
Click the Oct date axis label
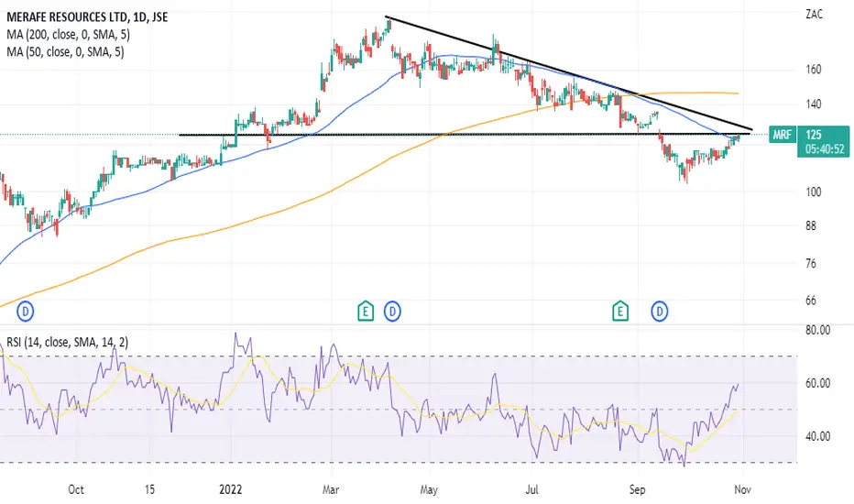(x=76, y=489)
